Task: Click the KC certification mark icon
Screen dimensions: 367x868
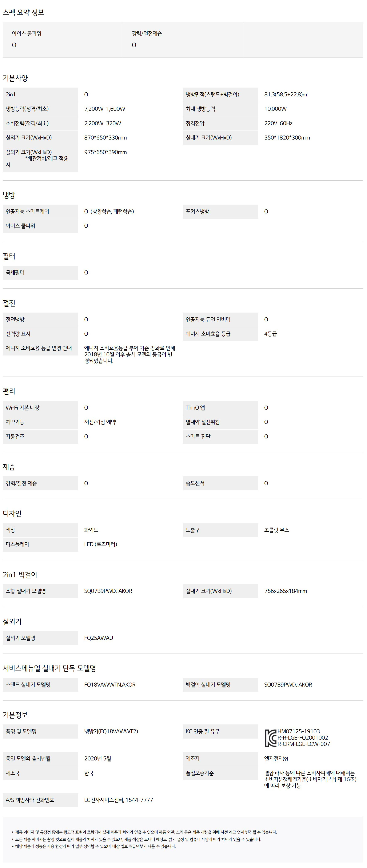Action: [x=271, y=738]
